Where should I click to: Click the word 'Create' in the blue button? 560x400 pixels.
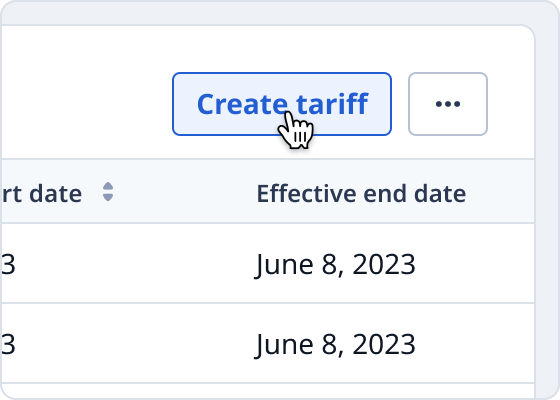click(242, 104)
